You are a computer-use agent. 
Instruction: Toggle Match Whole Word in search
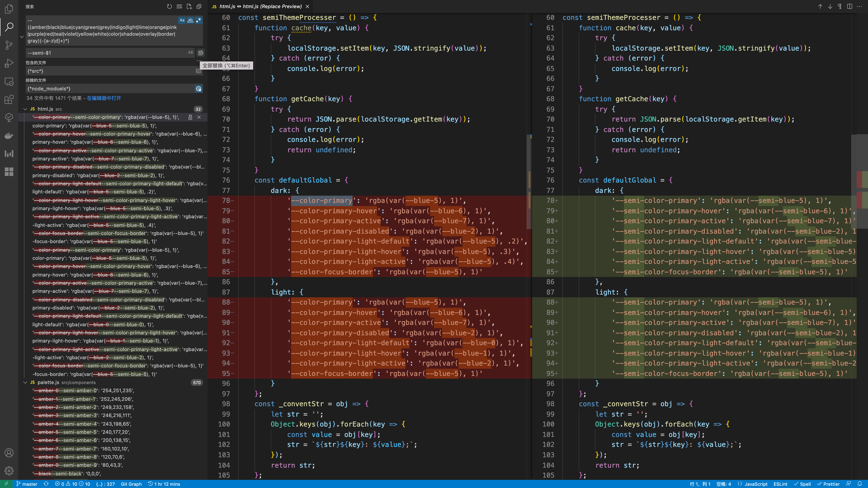point(190,20)
